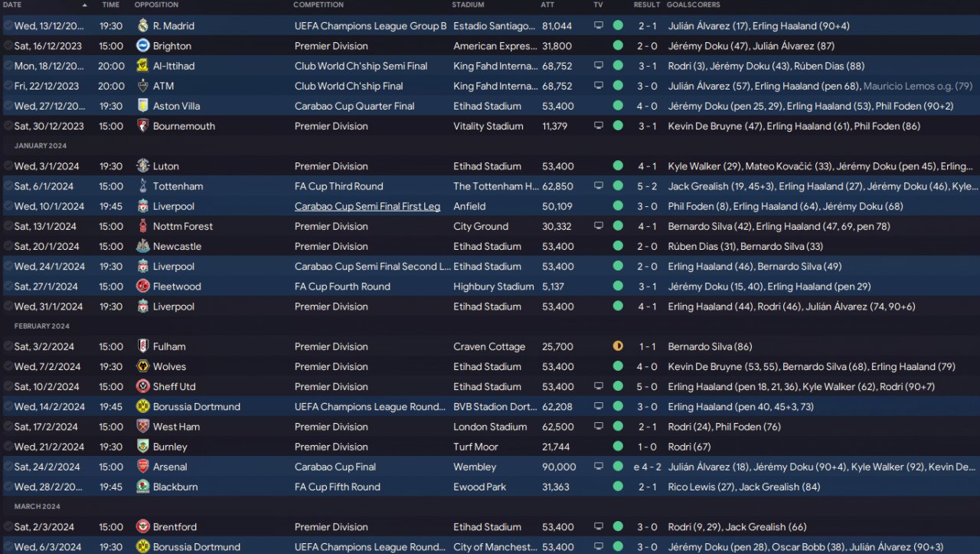Click the Goalscorers column header

click(x=694, y=5)
